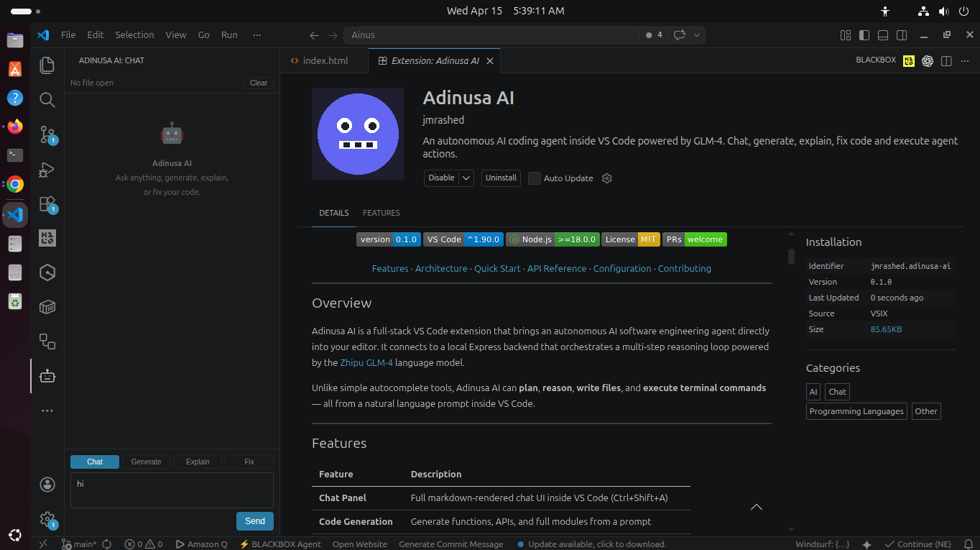Jump to the Quick Start link
The height and width of the screenshot is (550, 980).
coord(497,268)
